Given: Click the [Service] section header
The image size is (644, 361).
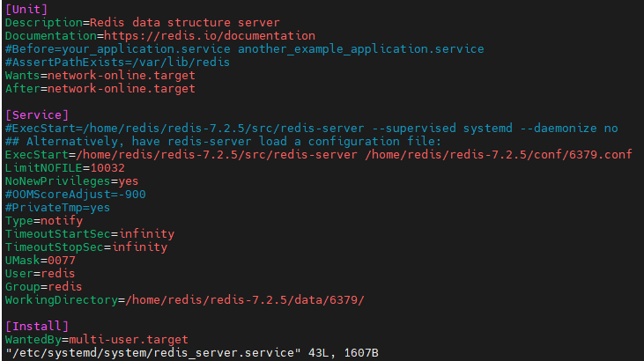Looking at the screenshot, I should click(37, 114).
